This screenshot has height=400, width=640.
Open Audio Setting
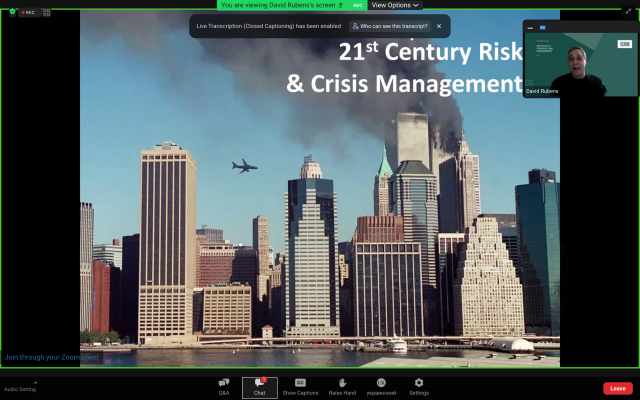[20, 389]
